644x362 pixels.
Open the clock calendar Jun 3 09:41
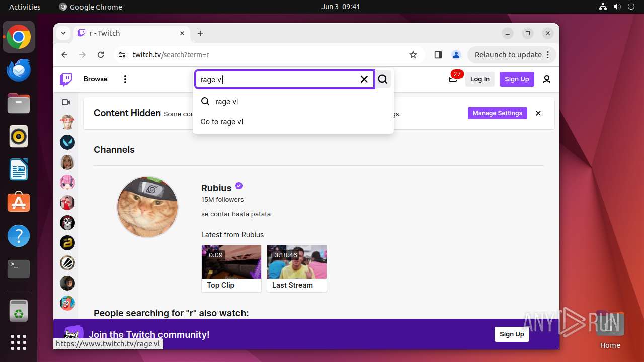(x=341, y=7)
